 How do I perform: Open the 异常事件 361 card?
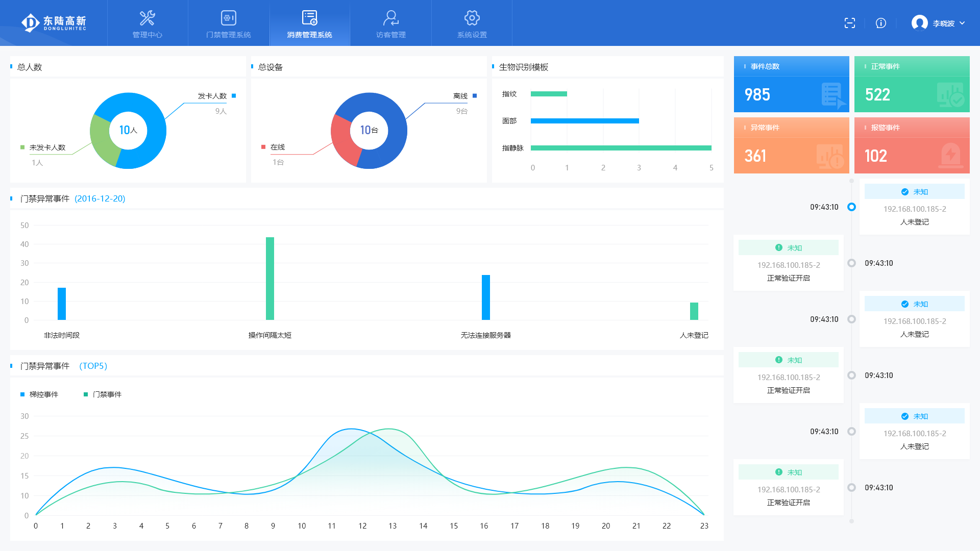pos(791,145)
